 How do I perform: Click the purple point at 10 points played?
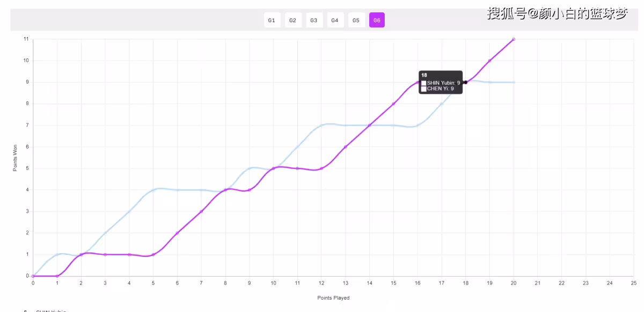point(273,168)
